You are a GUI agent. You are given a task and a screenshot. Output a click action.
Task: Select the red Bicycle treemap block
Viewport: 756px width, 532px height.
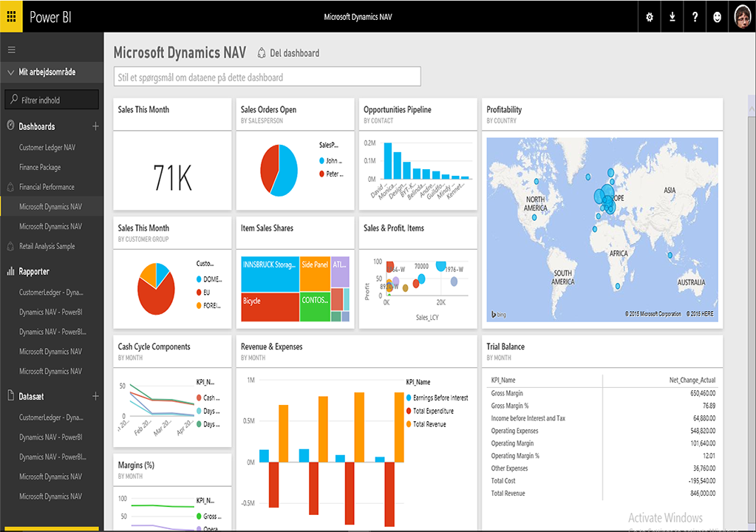(x=270, y=307)
